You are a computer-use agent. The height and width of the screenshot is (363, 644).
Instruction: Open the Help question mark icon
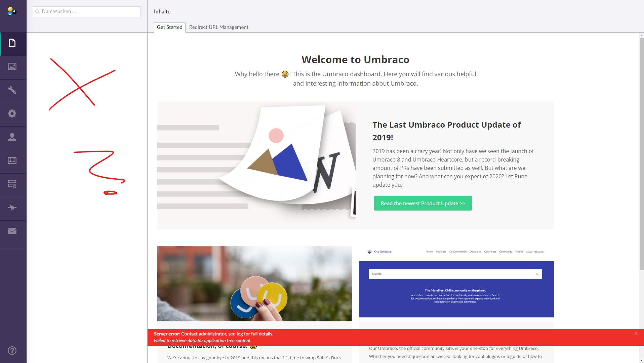pyautogui.click(x=12, y=351)
